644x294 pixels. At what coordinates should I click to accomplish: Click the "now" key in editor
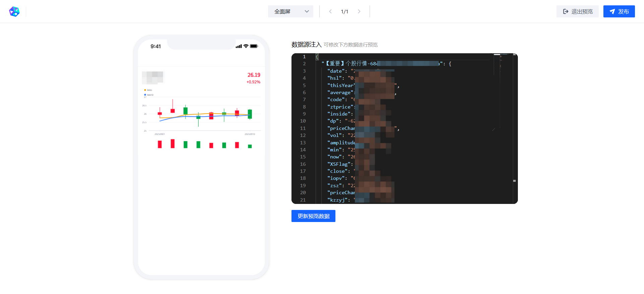[x=335, y=157]
